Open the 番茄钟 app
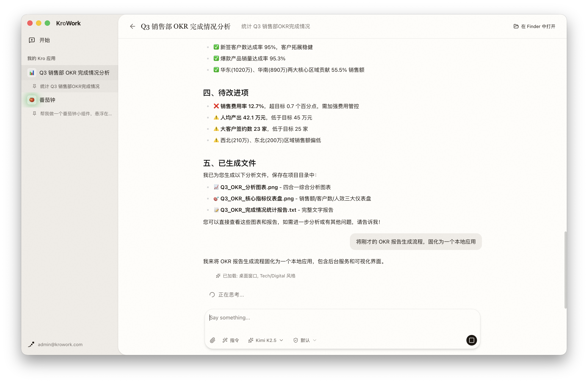588x383 pixels. pos(70,100)
